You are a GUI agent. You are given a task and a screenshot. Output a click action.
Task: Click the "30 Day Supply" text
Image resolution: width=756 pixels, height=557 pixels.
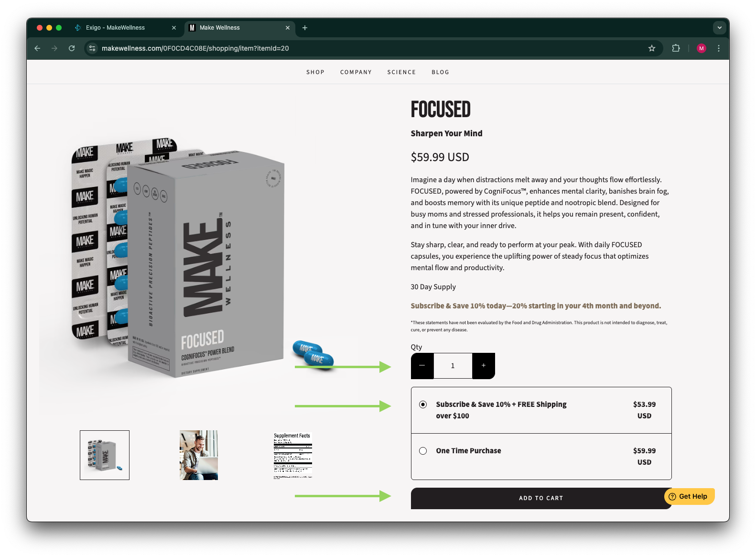click(433, 287)
